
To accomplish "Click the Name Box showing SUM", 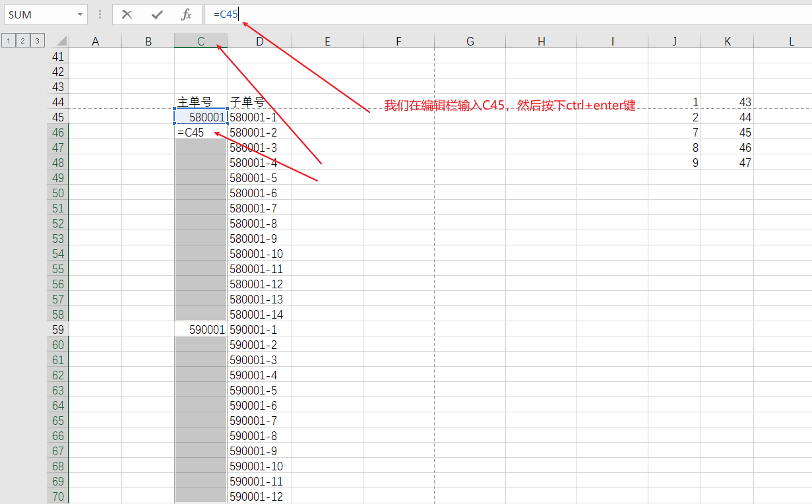I will pyautogui.click(x=40, y=15).
